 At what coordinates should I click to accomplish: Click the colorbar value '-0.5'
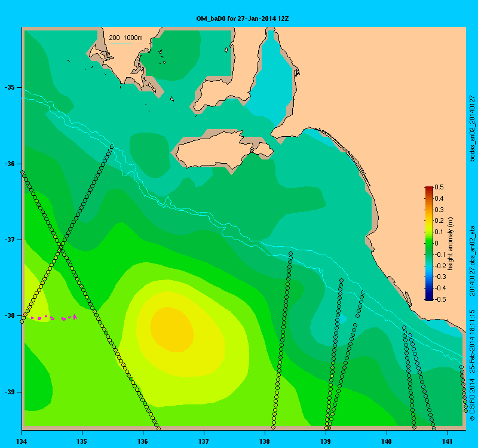coord(440,299)
